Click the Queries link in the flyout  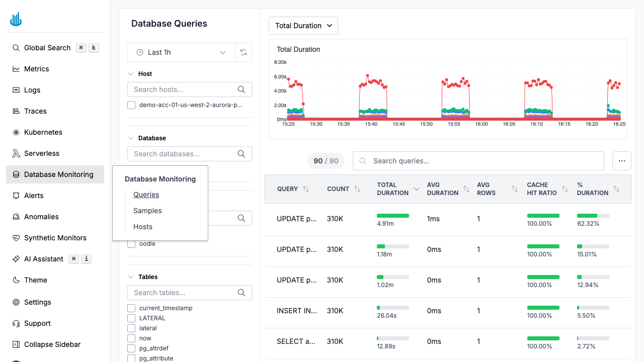click(x=146, y=195)
